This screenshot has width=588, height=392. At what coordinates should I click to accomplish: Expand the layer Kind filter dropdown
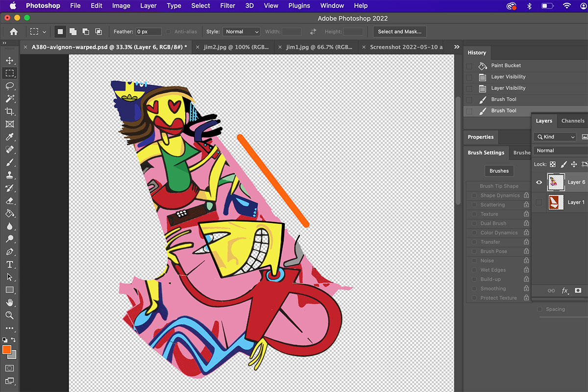(555, 137)
